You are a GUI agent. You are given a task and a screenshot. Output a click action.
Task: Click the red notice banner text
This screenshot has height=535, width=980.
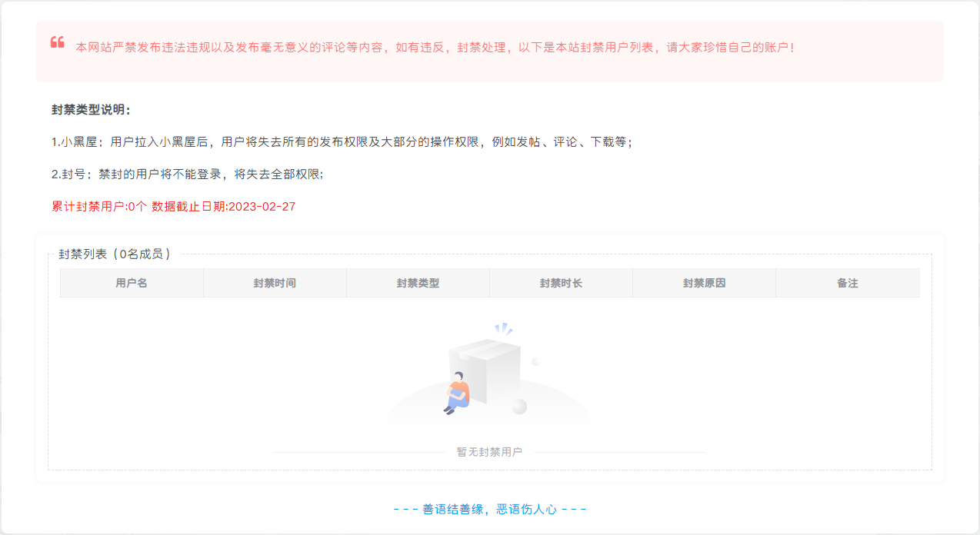coord(435,48)
